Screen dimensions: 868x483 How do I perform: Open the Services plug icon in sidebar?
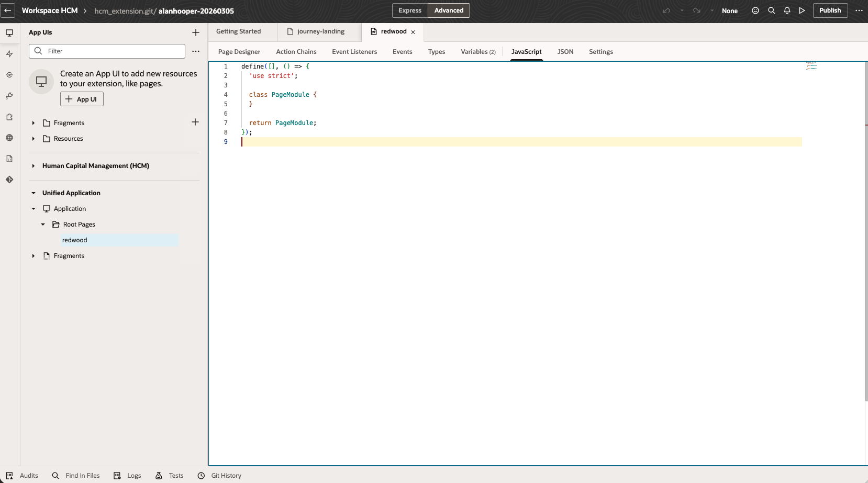point(9,96)
